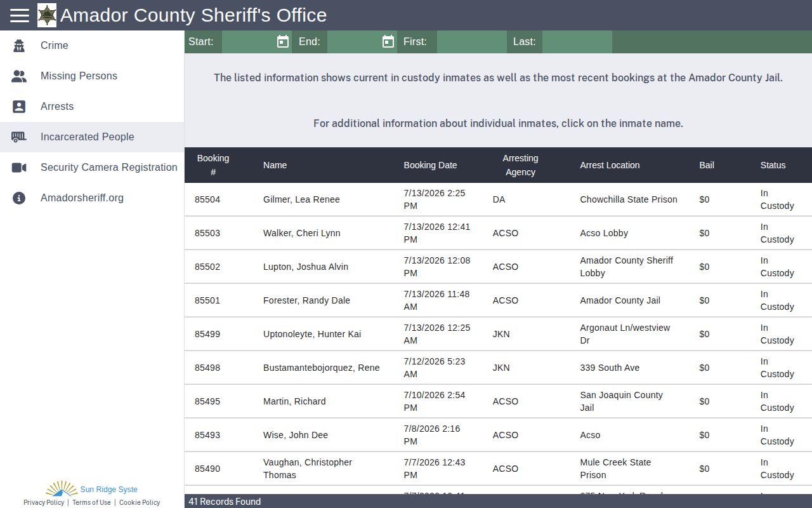
Task: Click San Joaquin County Jail location
Action: pyautogui.click(x=621, y=401)
